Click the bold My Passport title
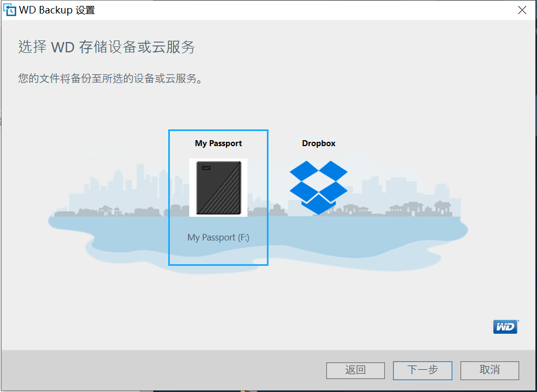This screenshot has width=537, height=392. tap(218, 143)
